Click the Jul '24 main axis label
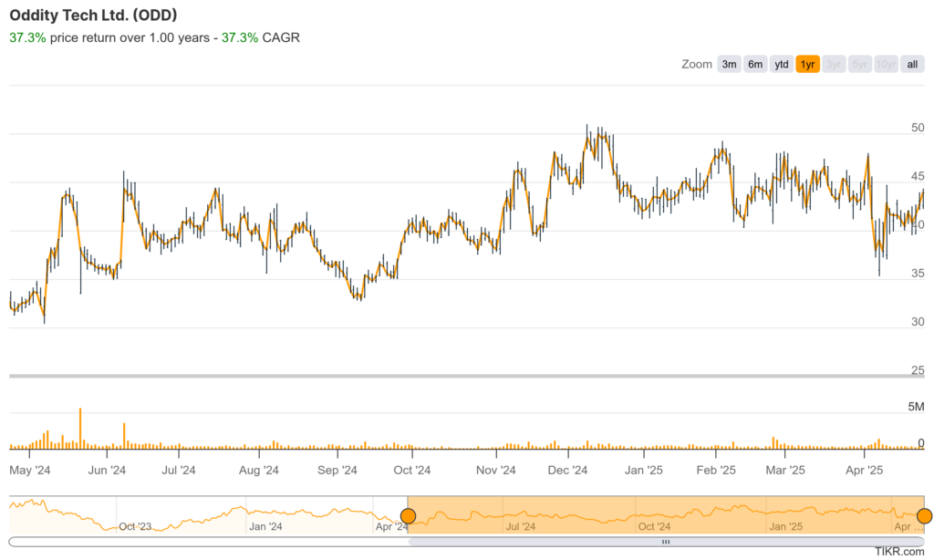 click(179, 470)
